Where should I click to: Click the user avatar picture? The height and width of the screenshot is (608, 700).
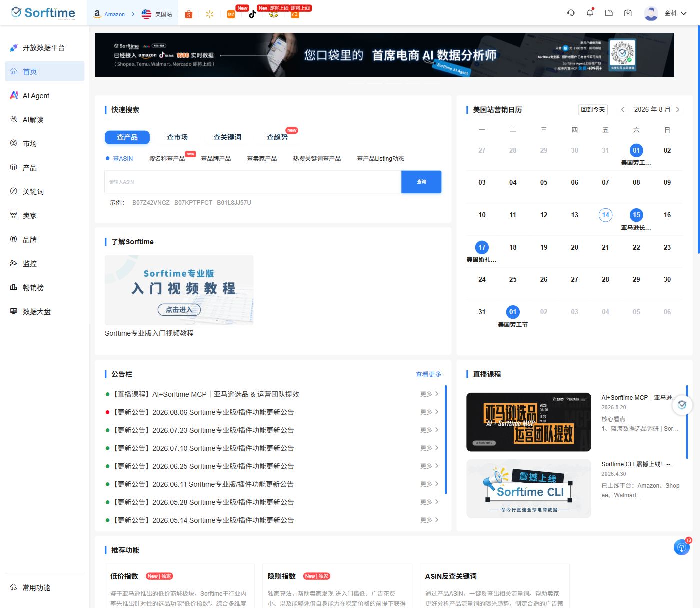[651, 13]
